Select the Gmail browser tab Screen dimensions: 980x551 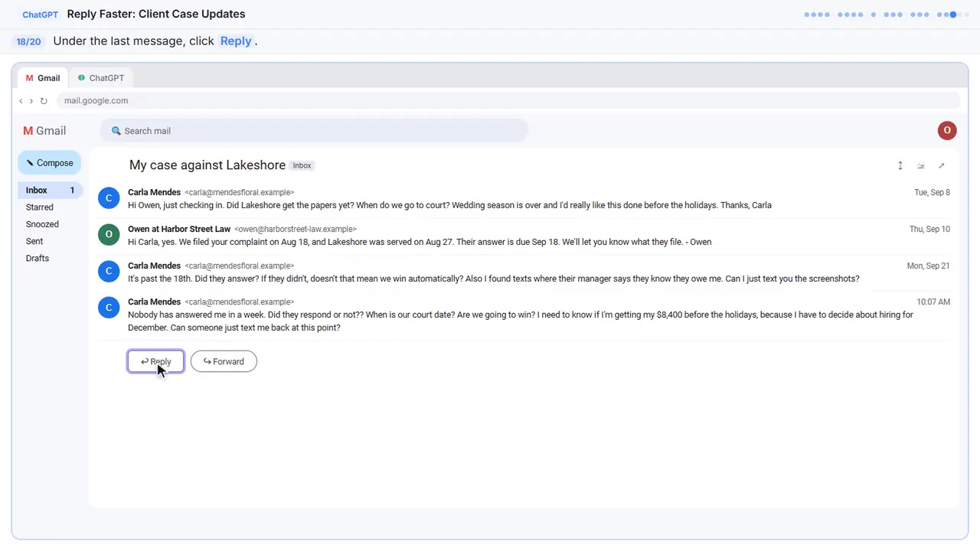[43, 78]
